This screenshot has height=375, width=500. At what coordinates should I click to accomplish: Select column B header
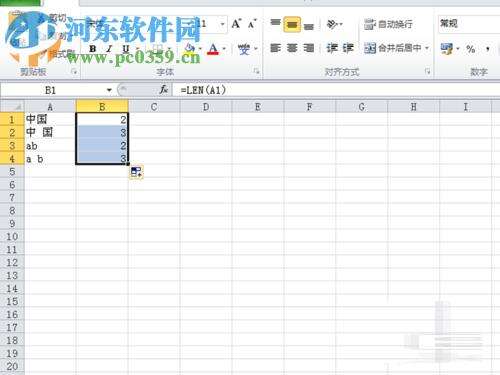click(x=102, y=107)
